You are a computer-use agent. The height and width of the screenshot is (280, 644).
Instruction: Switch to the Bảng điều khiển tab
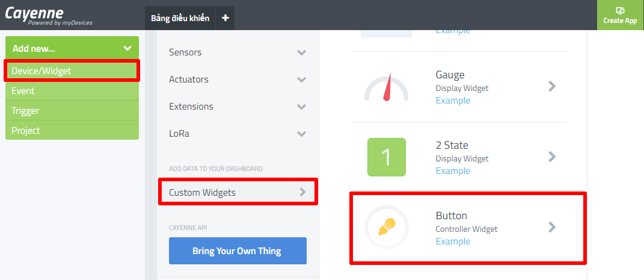click(x=180, y=18)
